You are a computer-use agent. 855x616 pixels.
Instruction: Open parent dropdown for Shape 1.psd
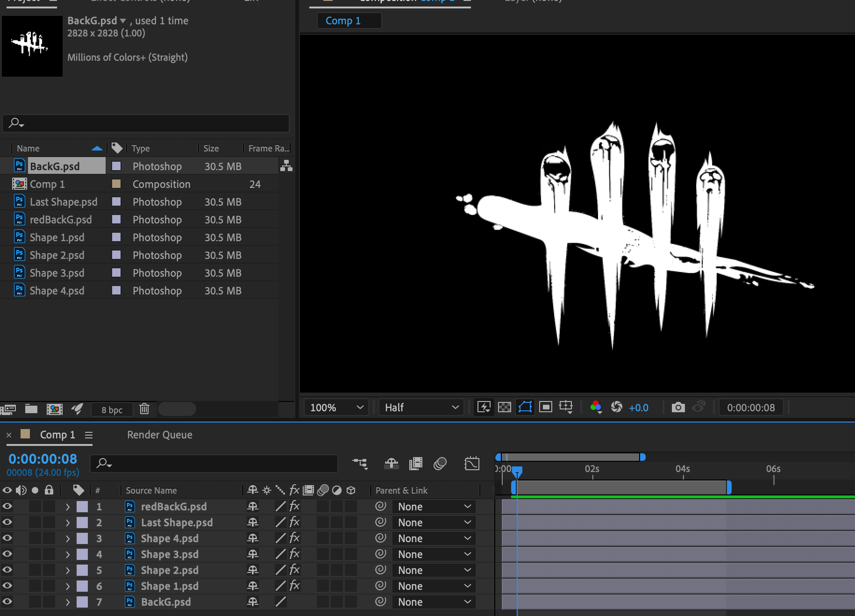coord(434,586)
